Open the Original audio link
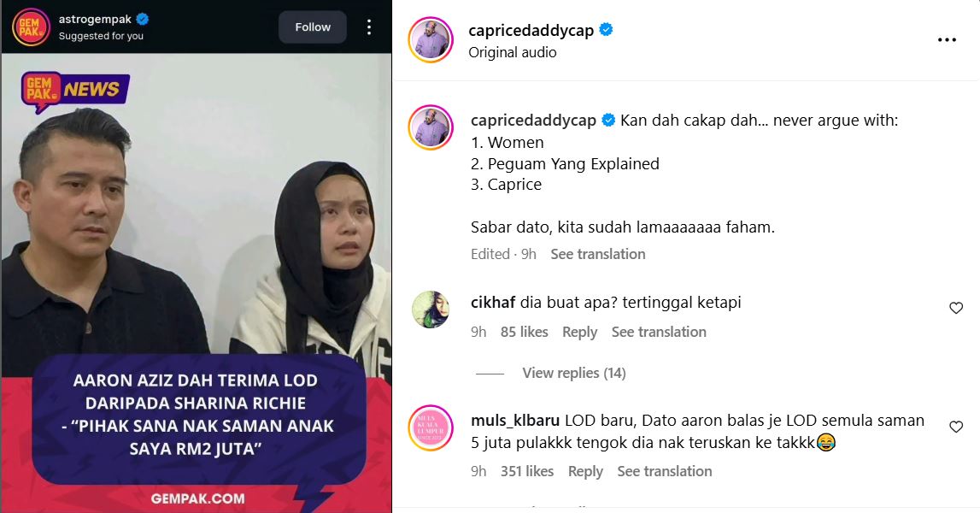The width and height of the screenshot is (980, 513). coord(513,52)
